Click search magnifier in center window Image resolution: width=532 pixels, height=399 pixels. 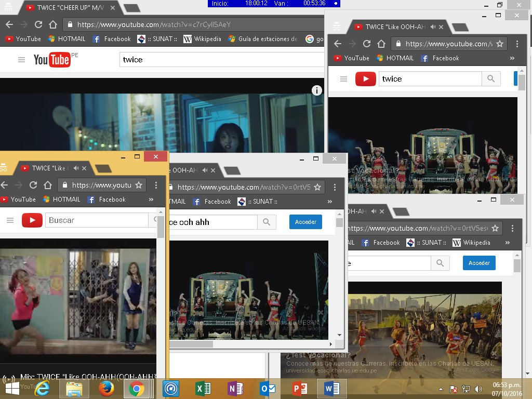pos(267,222)
